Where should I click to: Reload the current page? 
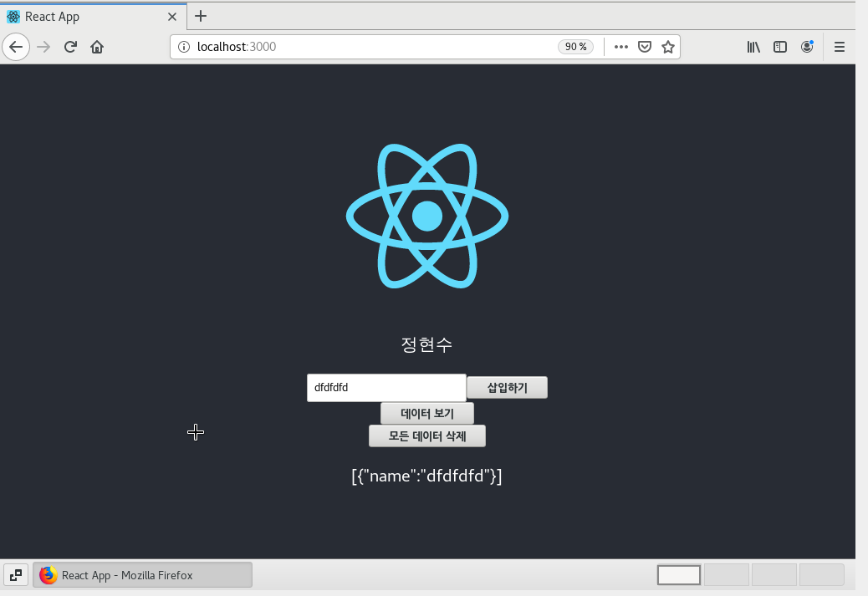pos(70,47)
